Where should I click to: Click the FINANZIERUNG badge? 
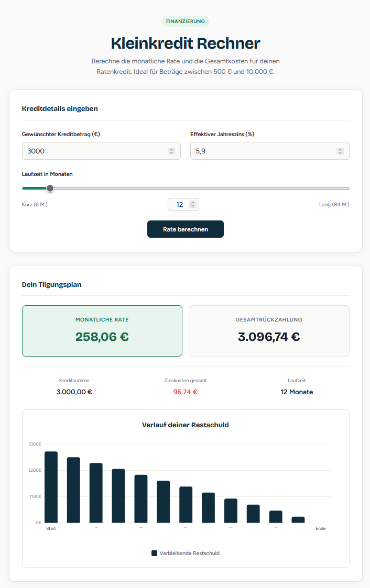click(186, 21)
